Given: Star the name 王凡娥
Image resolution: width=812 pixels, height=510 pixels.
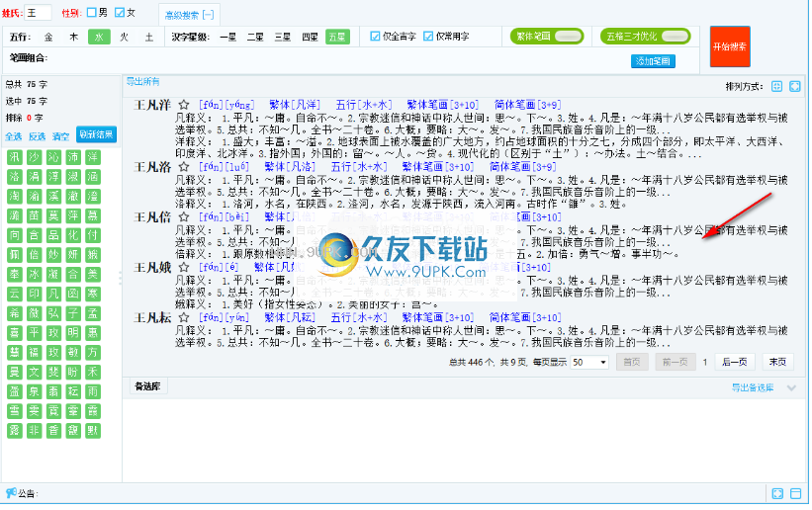Looking at the screenshot, I should coord(183,267).
